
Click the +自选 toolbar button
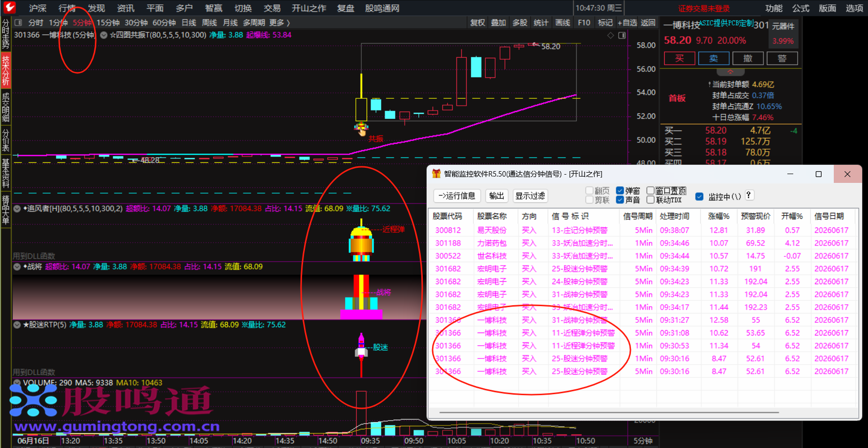pos(627,22)
